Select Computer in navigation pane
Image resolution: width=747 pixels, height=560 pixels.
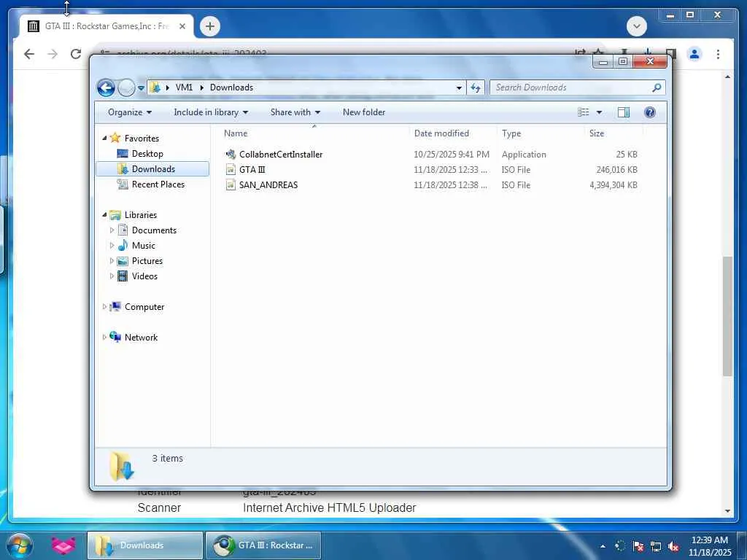(x=144, y=307)
